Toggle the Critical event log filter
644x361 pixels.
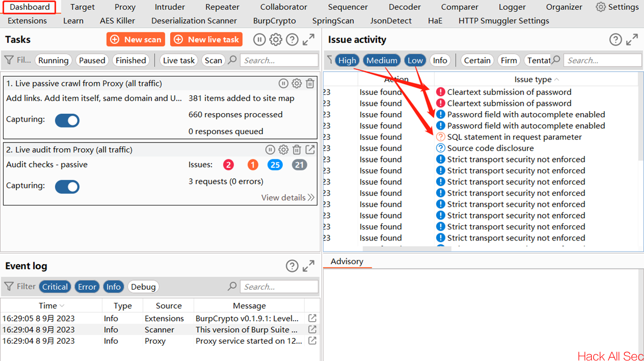pyautogui.click(x=55, y=287)
